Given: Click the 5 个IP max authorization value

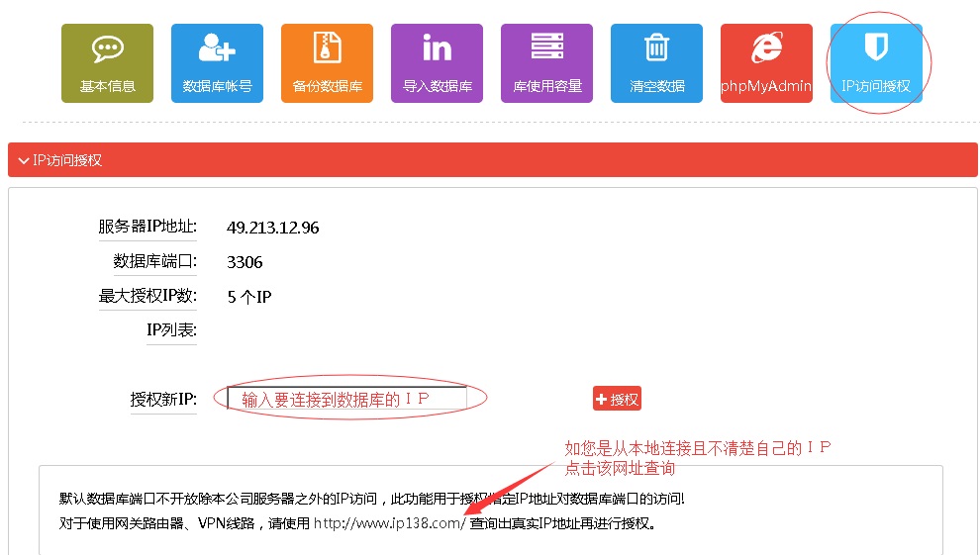Looking at the screenshot, I should pyautogui.click(x=248, y=297).
